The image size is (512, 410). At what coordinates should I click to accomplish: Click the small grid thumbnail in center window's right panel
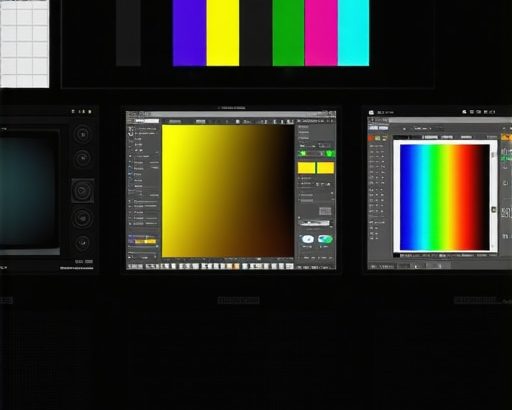[325, 211]
